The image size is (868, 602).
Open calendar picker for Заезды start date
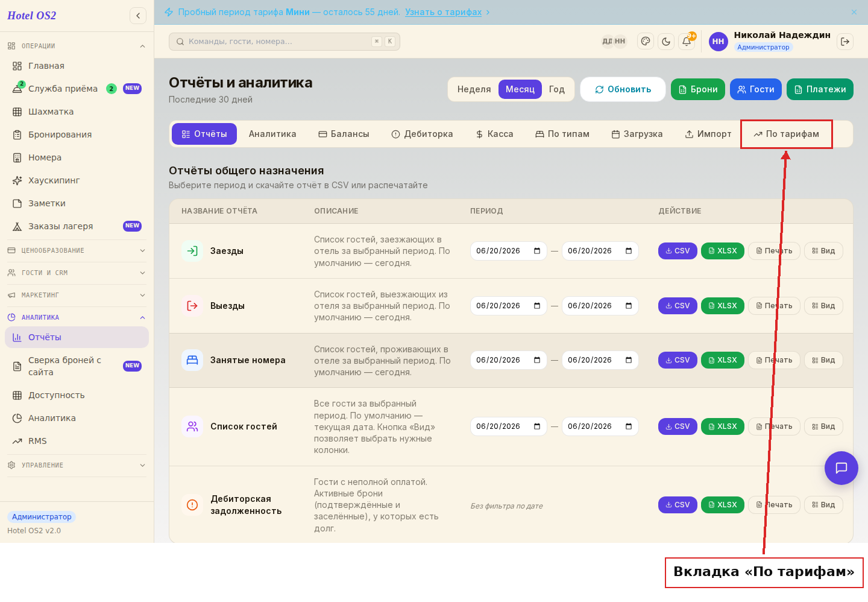point(537,251)
